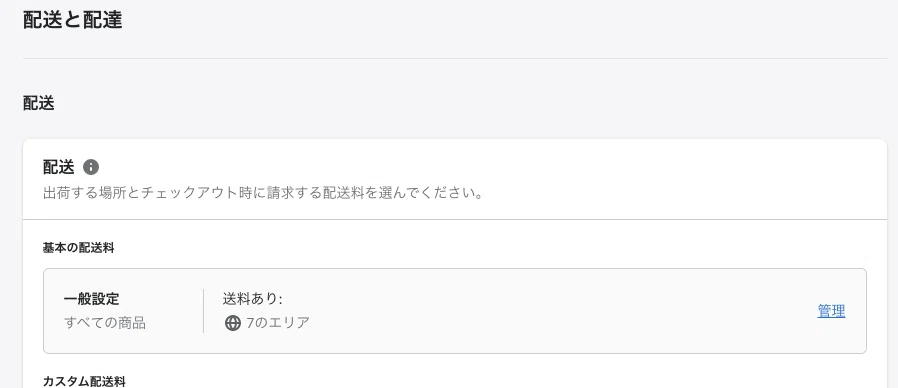Image resolution: width=898 pixels, height=388 pixels.
Task: Click the globe icon before 7のエリア
Action: [233, 323]
